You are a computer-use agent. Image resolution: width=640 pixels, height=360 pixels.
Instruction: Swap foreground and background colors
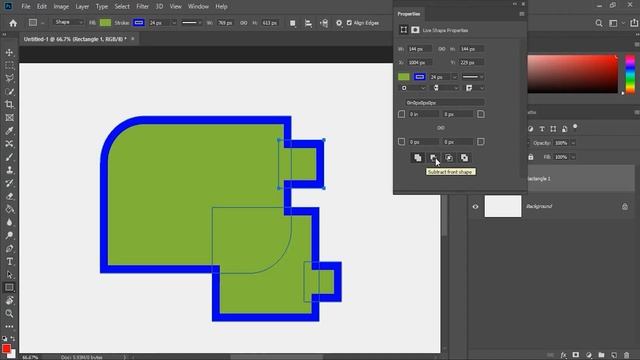13,339
